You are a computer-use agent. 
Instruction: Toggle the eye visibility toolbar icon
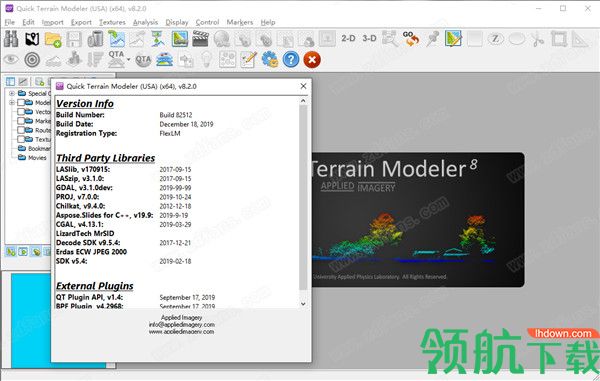(x=11, y=59)
